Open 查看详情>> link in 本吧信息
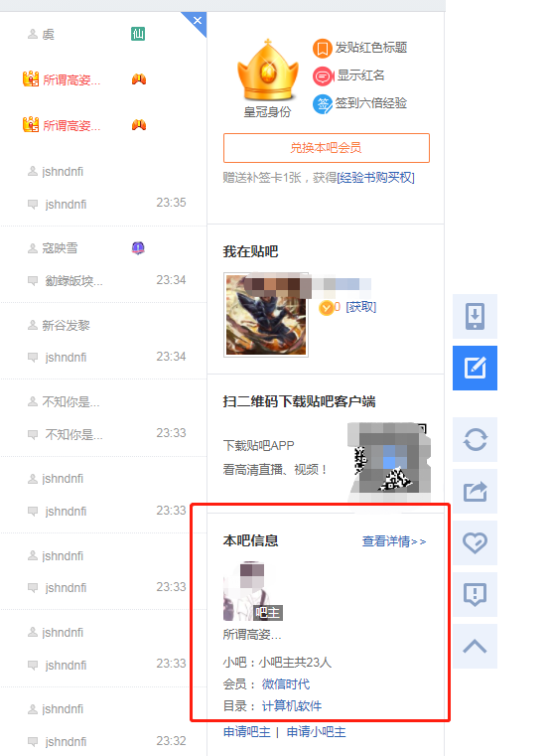 pos(394,541)
